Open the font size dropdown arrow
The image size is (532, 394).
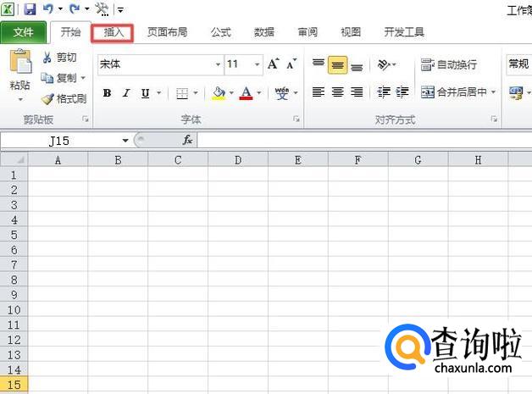click(x=258, y=64)
